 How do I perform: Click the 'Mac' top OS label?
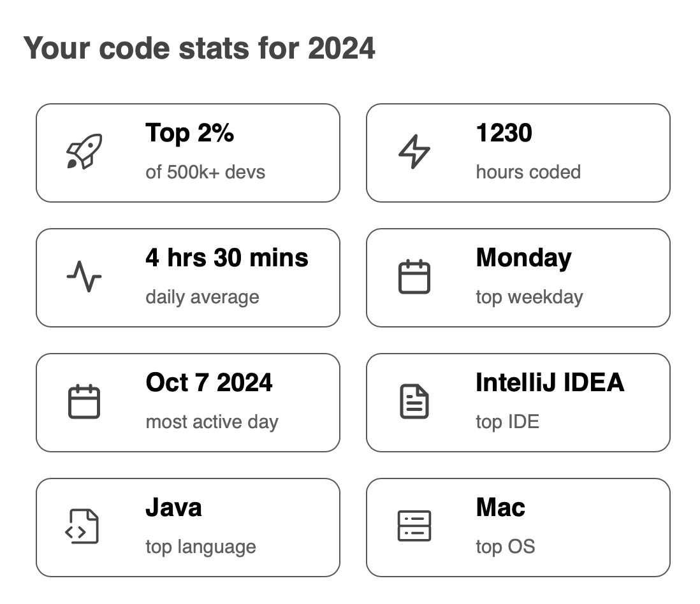point(500,508)
